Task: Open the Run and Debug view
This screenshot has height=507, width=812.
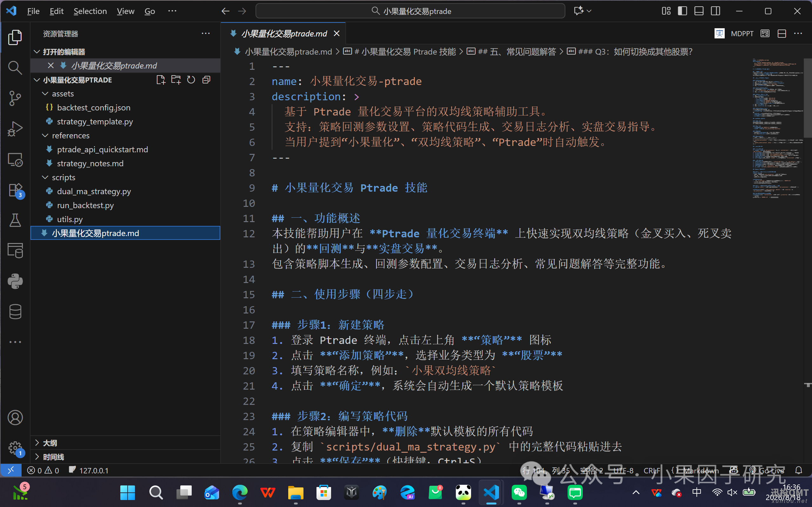Action: (15, 129)
